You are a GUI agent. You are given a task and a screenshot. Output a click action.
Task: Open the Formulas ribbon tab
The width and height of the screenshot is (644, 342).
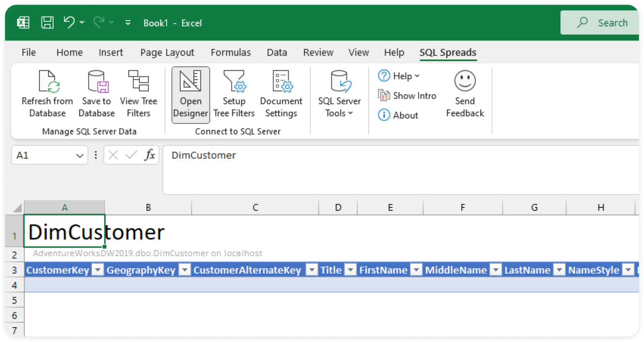(x=231, y=52)
